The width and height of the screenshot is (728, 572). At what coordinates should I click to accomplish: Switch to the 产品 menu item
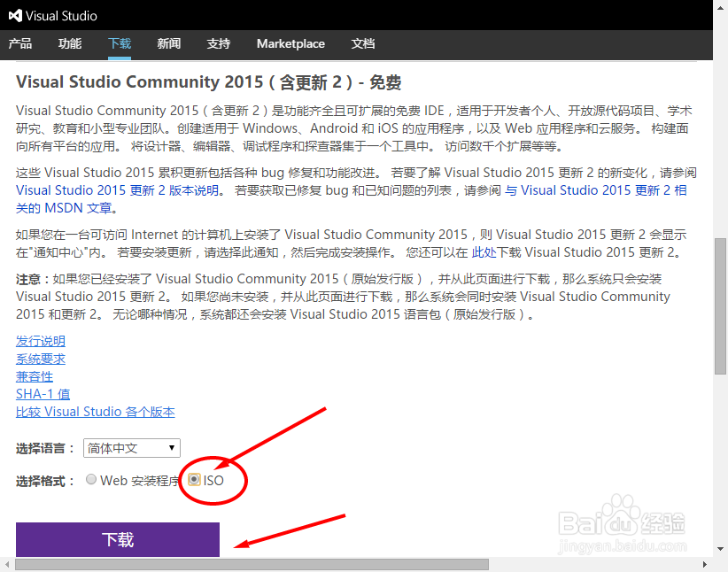20,43
